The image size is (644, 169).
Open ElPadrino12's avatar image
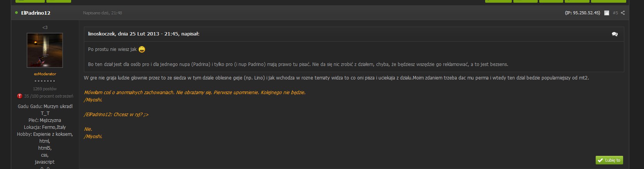tap(45, 50)
